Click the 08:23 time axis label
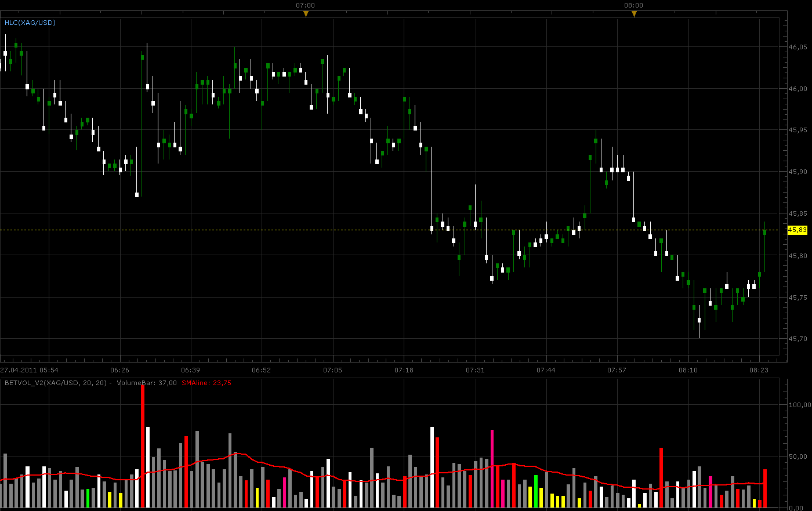 pyautogui.click(x=759, y=370)
